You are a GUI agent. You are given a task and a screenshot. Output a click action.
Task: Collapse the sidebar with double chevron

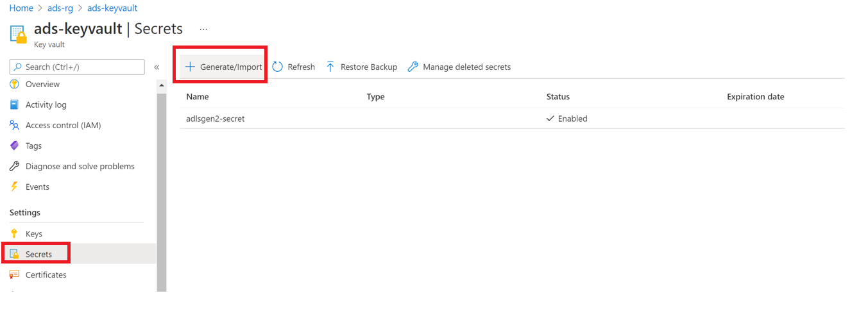[x=157, y=67]
